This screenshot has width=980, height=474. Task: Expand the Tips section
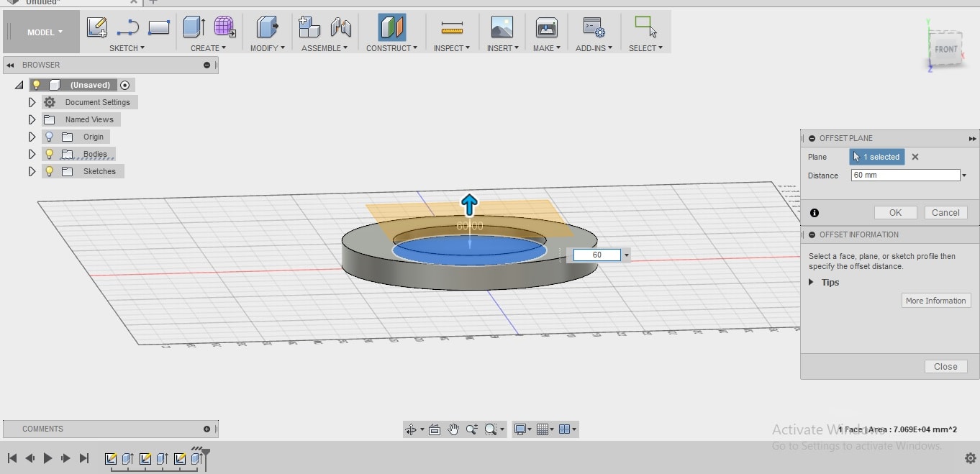812,283
